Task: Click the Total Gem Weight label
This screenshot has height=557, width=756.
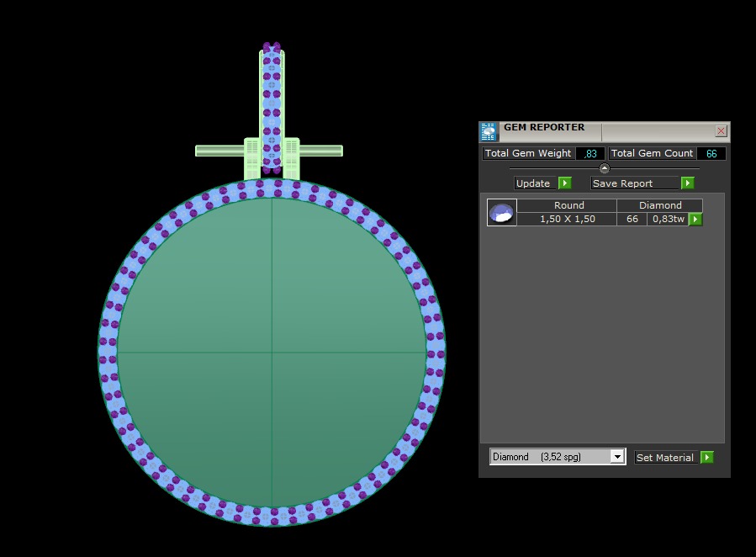Action: click(528, 153)
